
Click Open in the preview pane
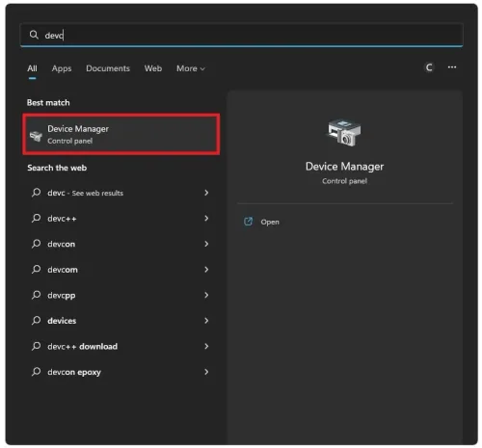click(x=270, y=222)
